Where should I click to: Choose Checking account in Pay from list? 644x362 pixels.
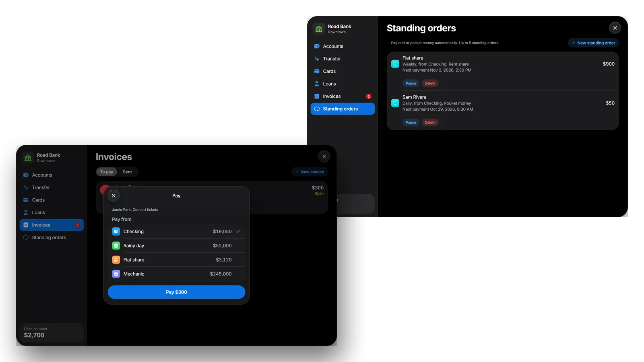coord(176,232)
